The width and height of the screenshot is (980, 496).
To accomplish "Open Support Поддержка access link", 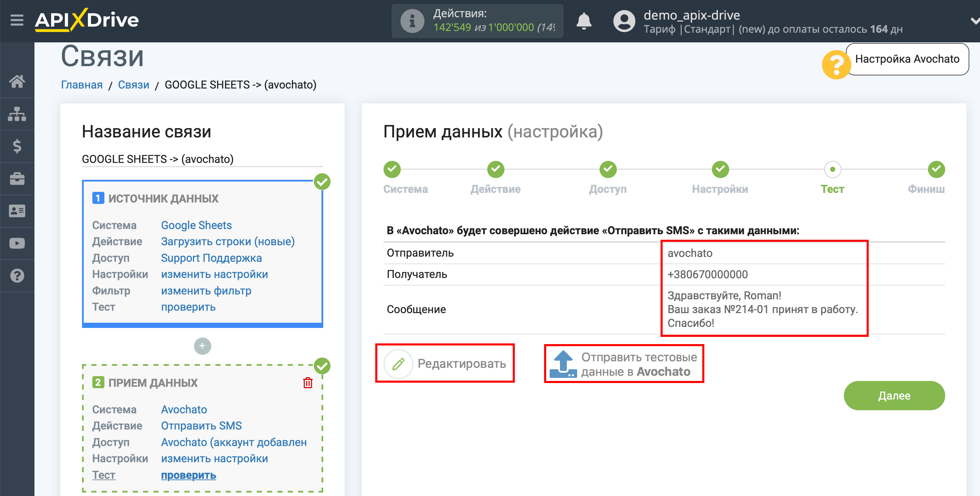I will pyautogui.click(x=212, y=258).
